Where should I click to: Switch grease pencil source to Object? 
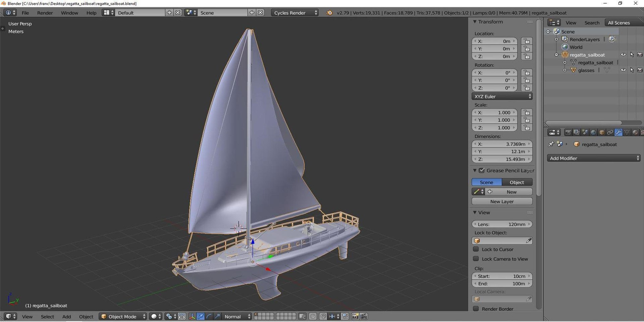(517, 182)
